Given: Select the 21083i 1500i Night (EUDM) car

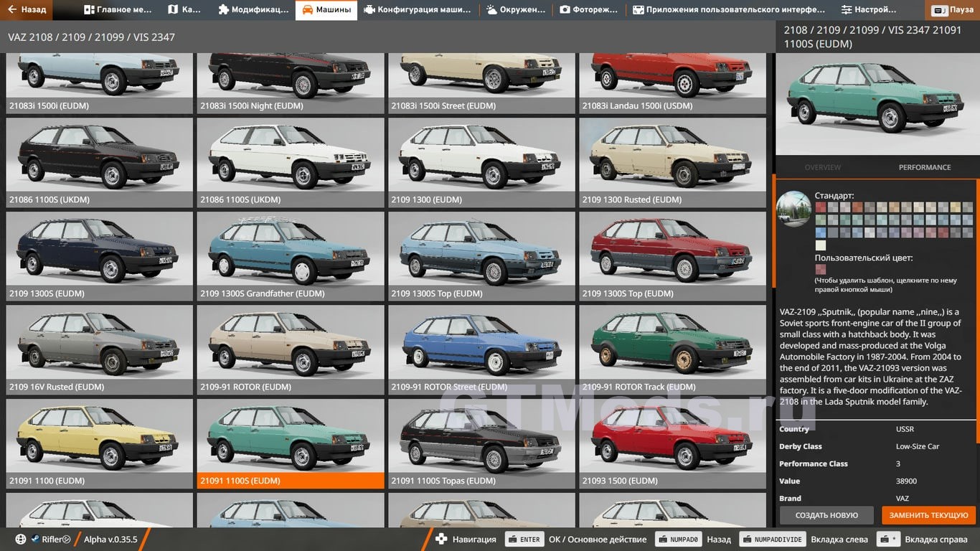Looking at the screenshot, I should coord(291,83).
